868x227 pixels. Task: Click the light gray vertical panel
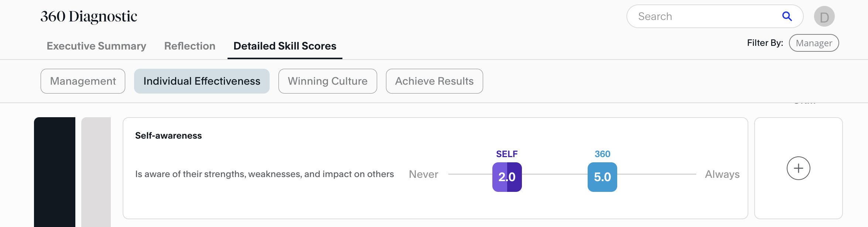[x=96, y=172]
